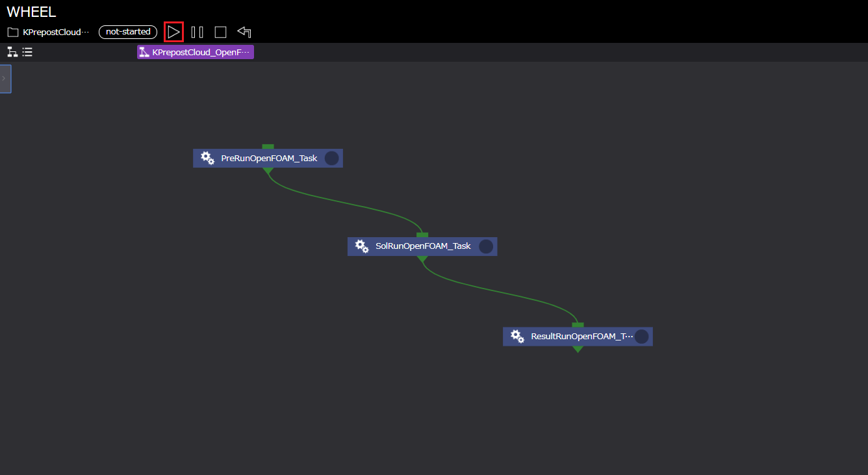Pause the project execution
The height and width of the screenshot is (475, 868).
[x=197, y=32]
